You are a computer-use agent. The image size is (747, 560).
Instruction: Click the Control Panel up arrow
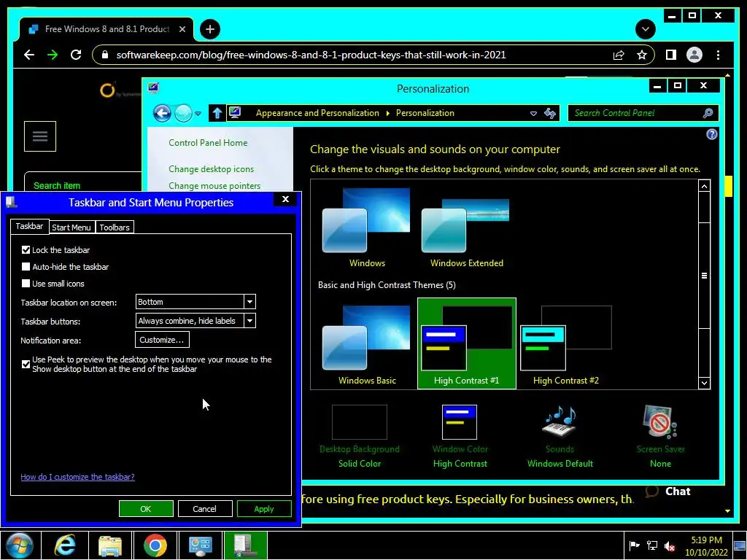pos(217,113)
